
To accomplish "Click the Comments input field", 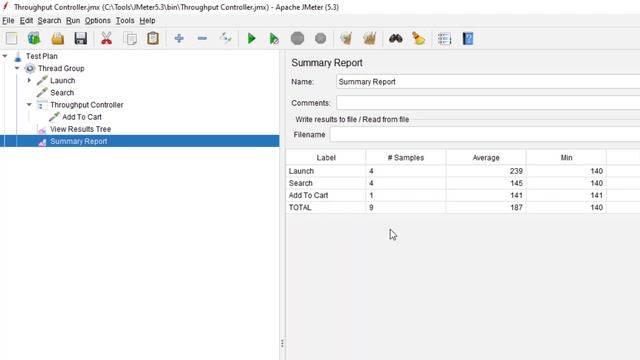I will (488, 103).
